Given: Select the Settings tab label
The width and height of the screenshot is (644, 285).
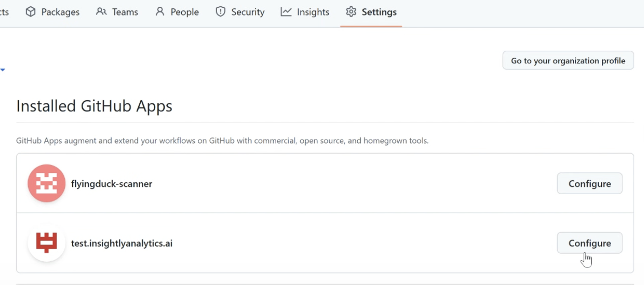Looking at the screenshot, I should [x=379, y=12].
